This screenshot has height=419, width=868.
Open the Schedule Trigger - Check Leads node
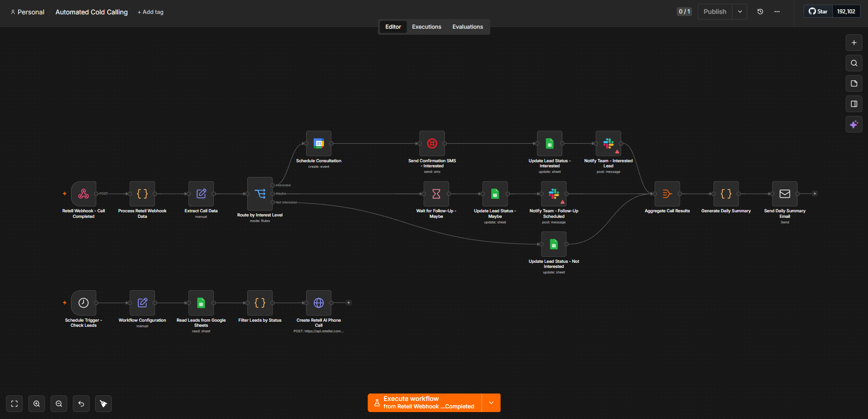click(x=84, y=303)
